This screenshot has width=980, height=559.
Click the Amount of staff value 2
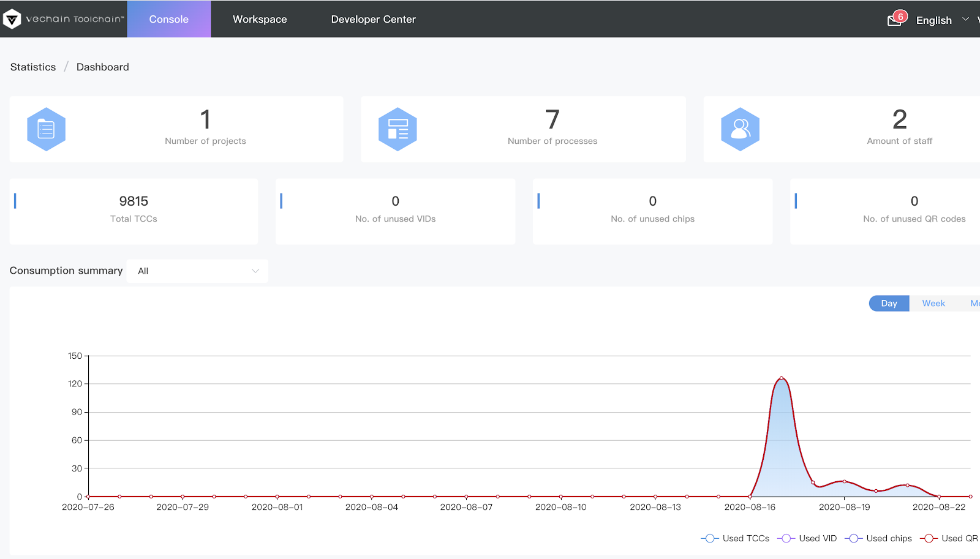(900, 119)
